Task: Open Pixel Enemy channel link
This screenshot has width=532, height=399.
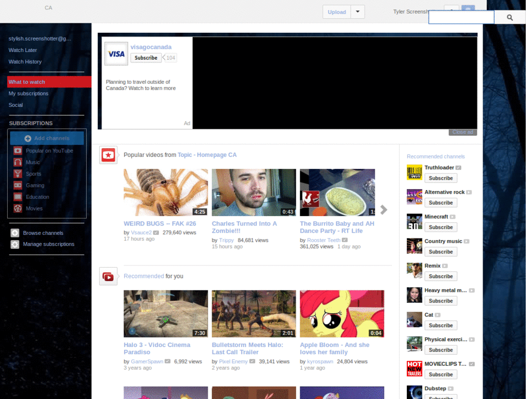Action: click(x=233, y=362)
